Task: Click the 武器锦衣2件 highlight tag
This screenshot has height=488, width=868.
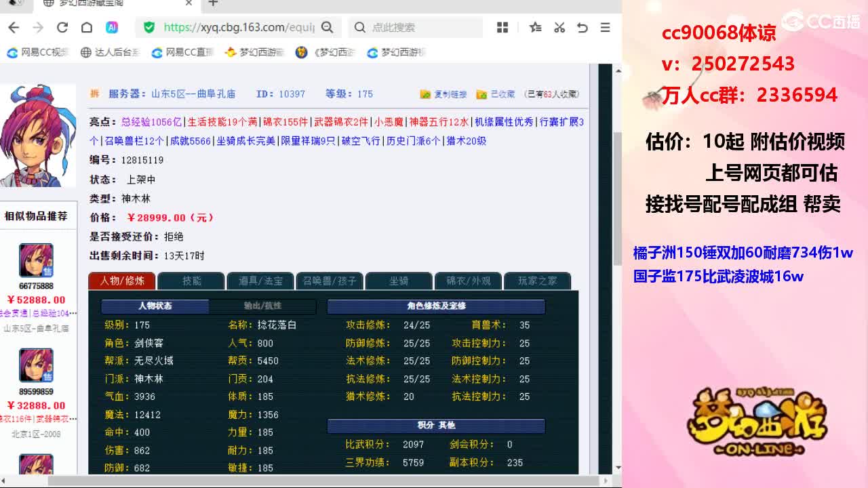Action: click(341, 122)
